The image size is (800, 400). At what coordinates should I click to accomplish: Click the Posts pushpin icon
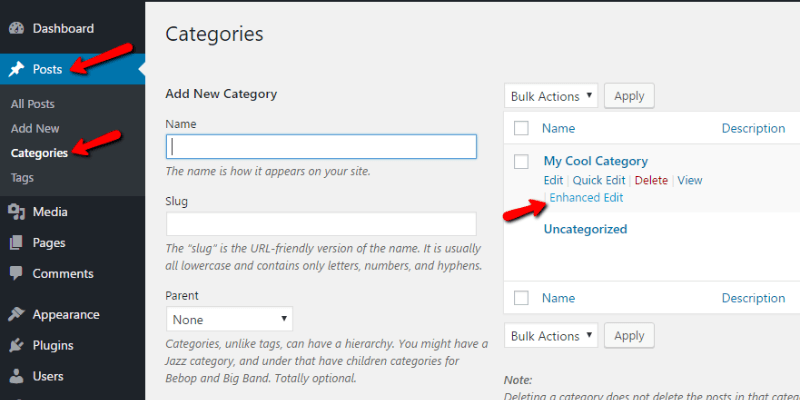(x=16, y=69)
